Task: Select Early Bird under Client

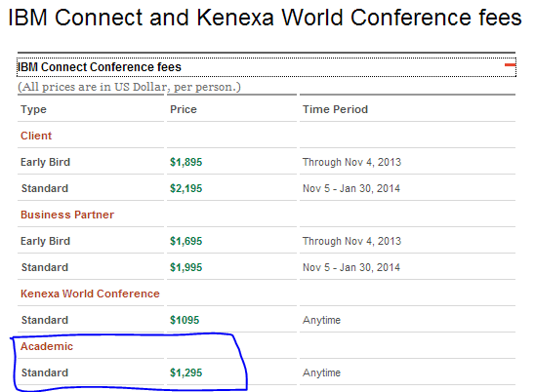Action: [x=45, y=162]
